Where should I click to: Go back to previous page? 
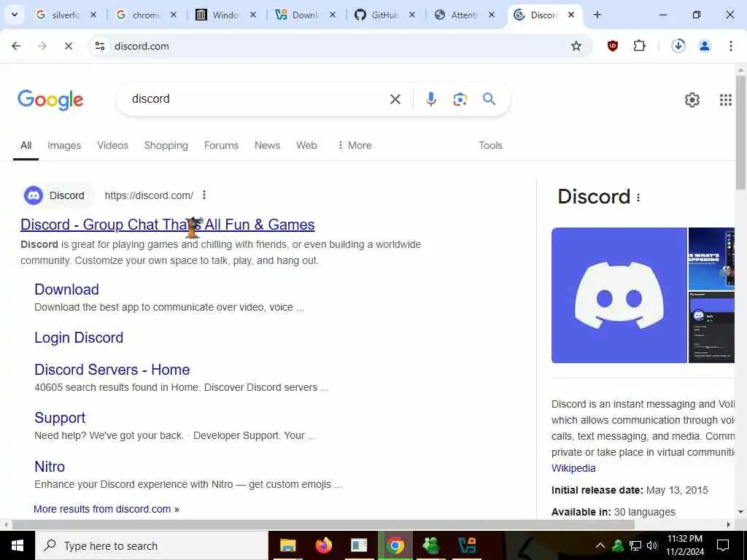pyautogui.click(x=16, y=46)
